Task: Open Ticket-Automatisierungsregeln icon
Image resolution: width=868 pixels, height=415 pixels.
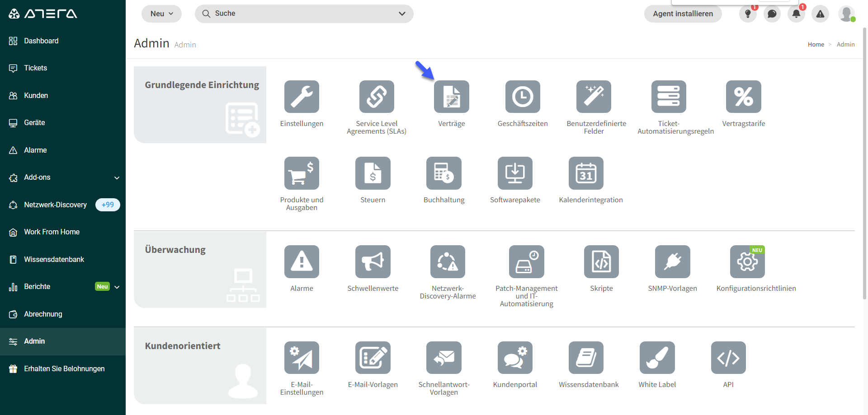Action: pos(669,97)
